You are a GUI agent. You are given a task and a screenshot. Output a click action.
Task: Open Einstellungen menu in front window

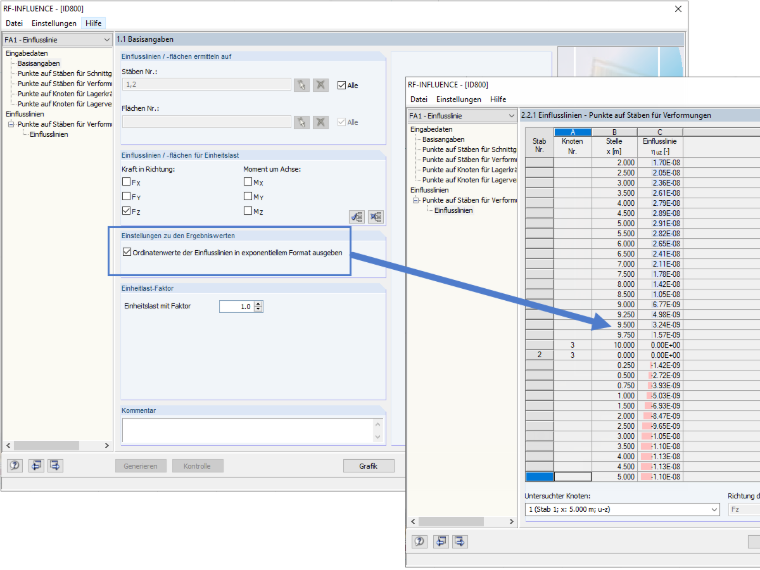(459, 99)
